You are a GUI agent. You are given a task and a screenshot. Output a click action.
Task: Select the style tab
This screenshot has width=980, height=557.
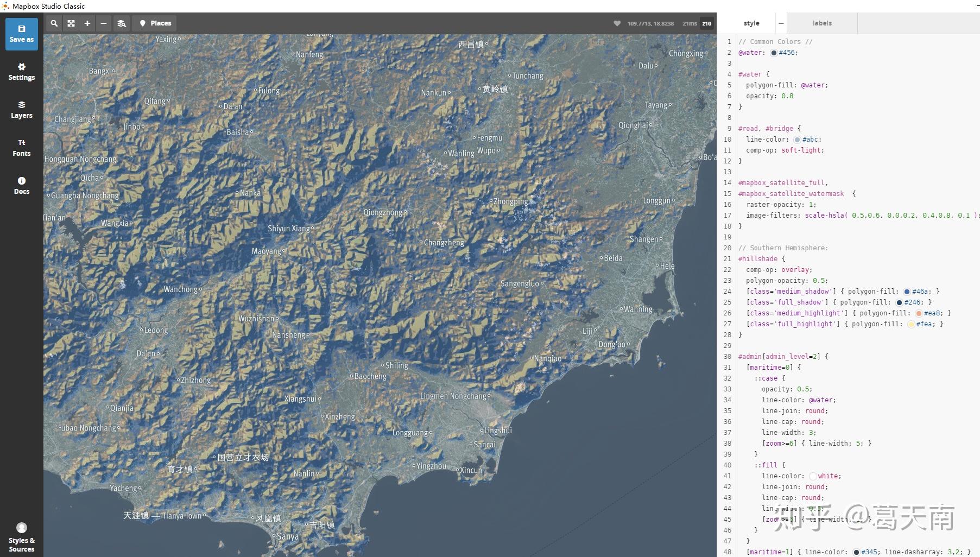click(751, 23)
